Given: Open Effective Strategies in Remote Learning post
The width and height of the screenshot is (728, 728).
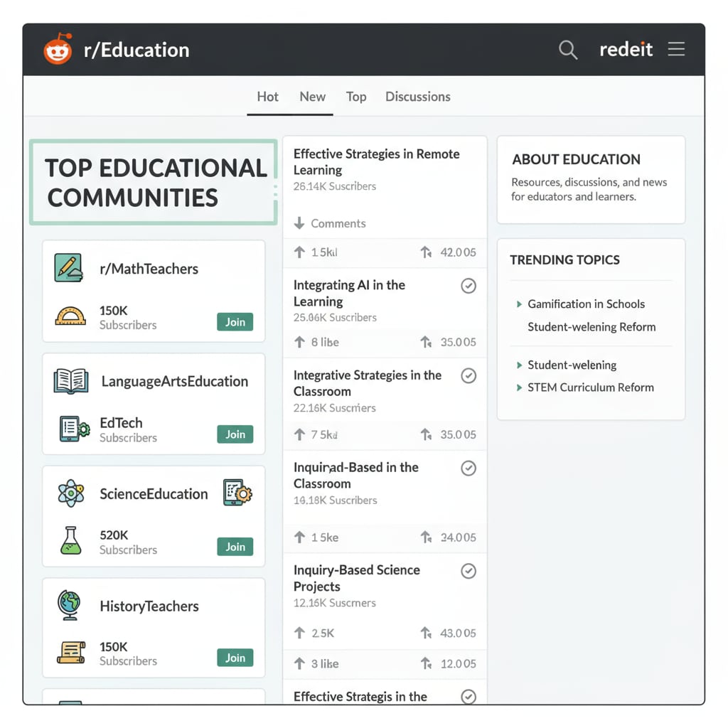Looking at the screenshot, I should click(x=376, y=162).
